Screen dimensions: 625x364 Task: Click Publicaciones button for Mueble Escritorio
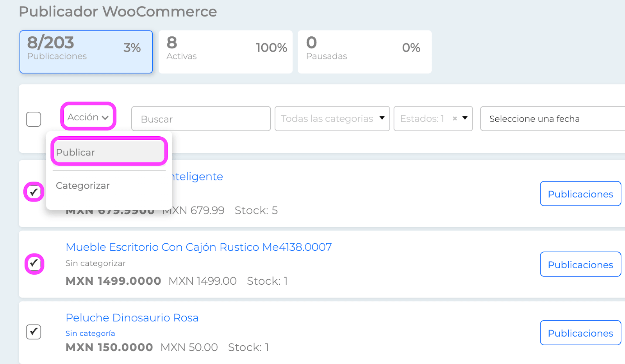point(580,264)
